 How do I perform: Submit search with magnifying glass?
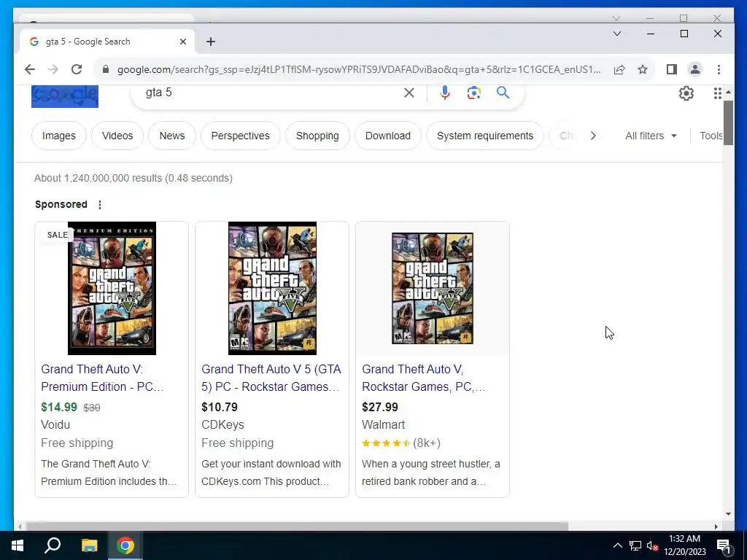click(x=503, y=93)
